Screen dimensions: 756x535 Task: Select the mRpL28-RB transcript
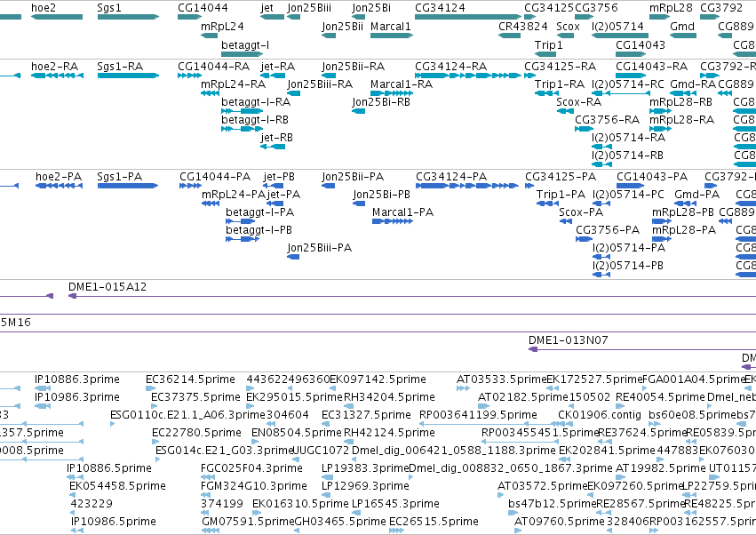660,111
